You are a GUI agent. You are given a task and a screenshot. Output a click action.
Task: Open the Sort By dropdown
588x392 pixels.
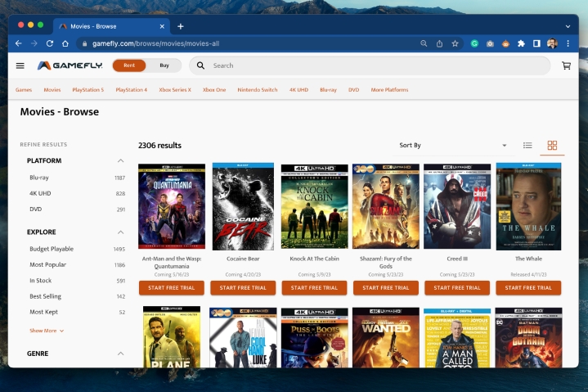click(452, 145)
